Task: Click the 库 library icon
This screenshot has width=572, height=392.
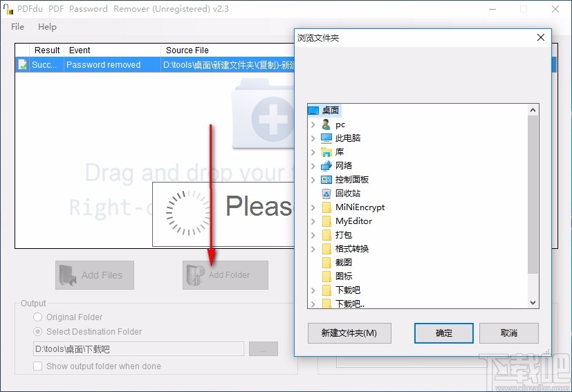Action: (326, 152)
